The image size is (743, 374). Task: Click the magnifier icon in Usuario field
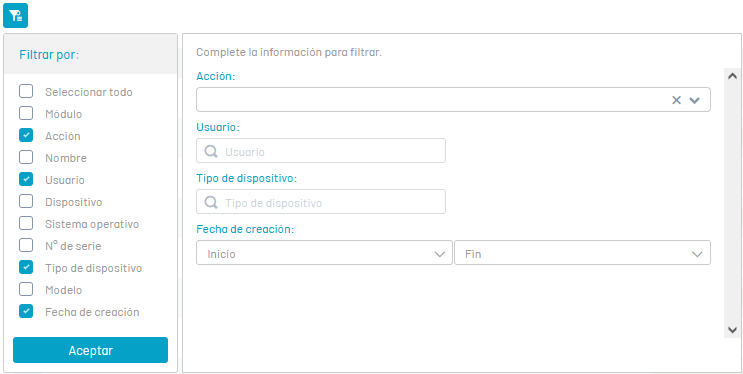[211, 151]
